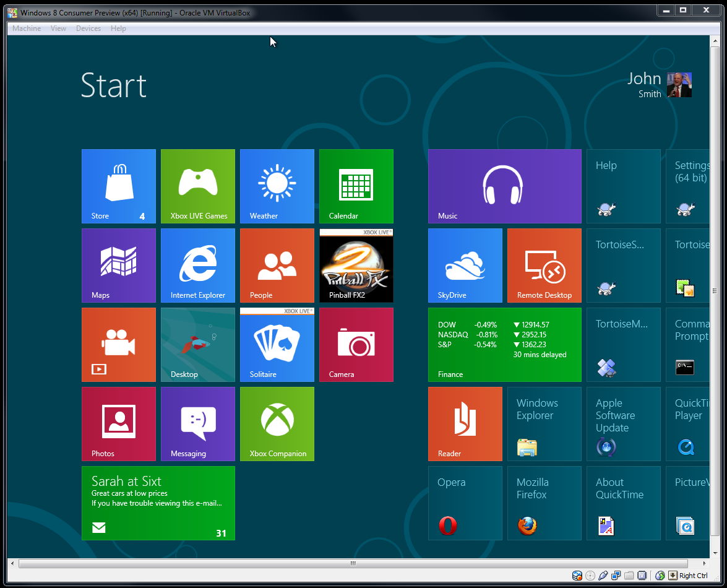The height and width of the screenshot is (588, 727).
Task: Launch the Windows Explorer tile
Action: tap(544, 425)
